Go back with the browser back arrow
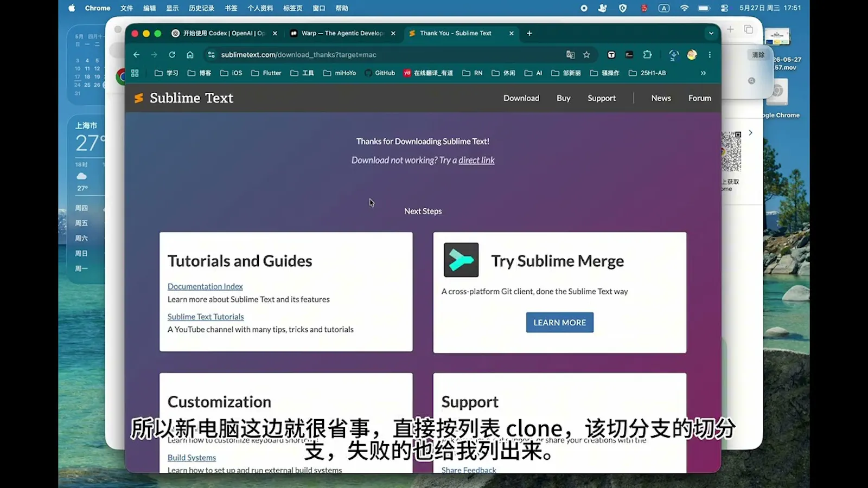The image size is (868, 488). pyautogui.click(x=136, y=55)
